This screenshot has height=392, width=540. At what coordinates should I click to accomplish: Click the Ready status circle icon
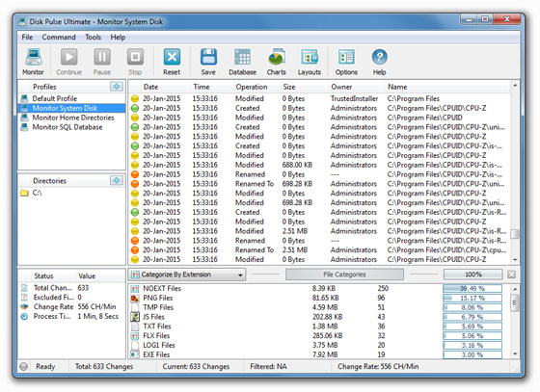coord(24,367)
